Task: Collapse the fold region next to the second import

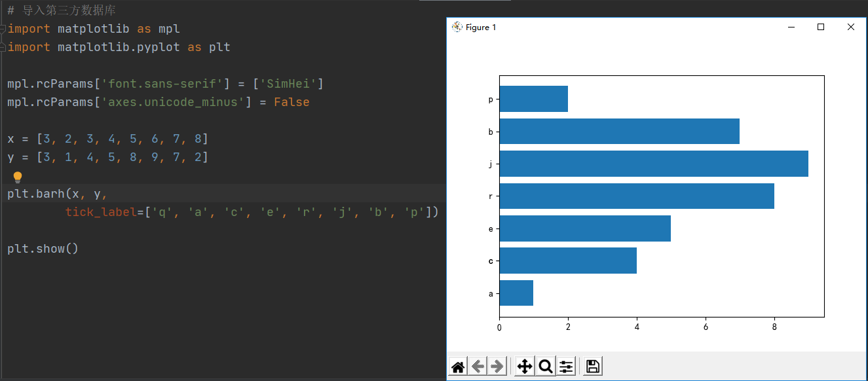Action: pos(3,46)
